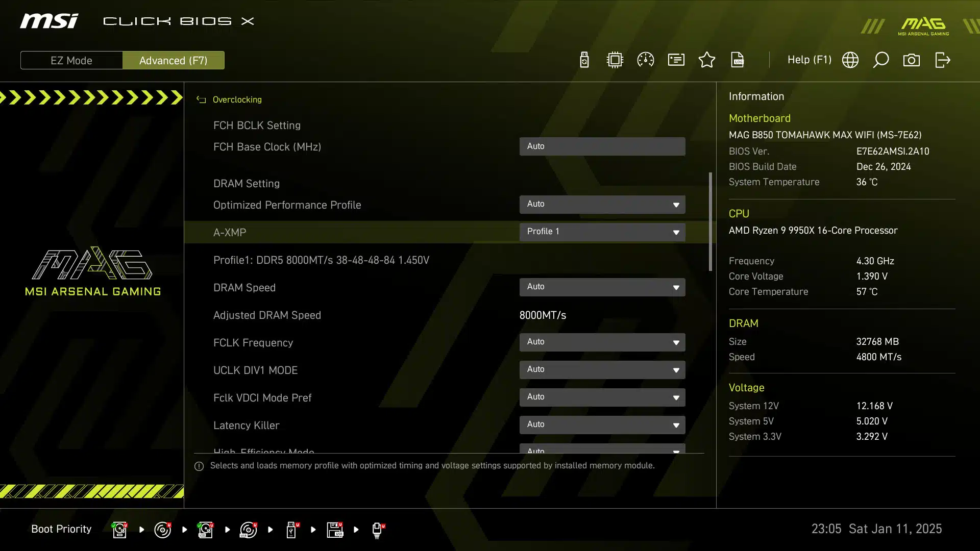This screenshot has height=551, width=980.
Task: Click the CPU chip icon in toolbar
Action: [615, 60]
